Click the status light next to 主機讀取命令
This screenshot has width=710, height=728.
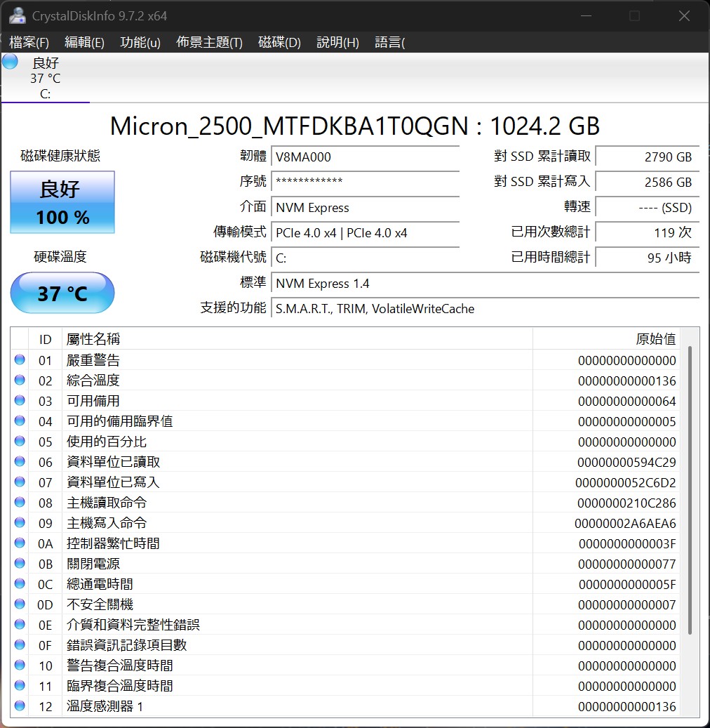coord(19,502)
